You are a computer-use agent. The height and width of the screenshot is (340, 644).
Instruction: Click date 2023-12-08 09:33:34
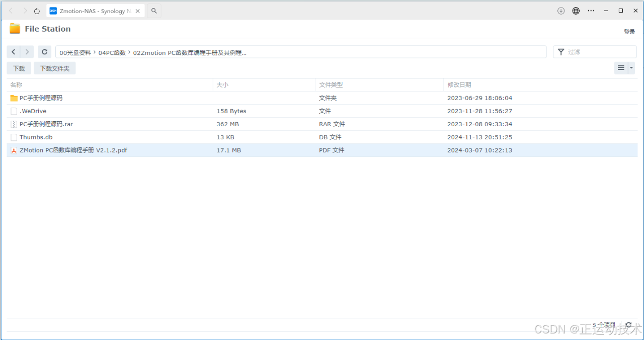pyautogui.click(x=480, y=124)
